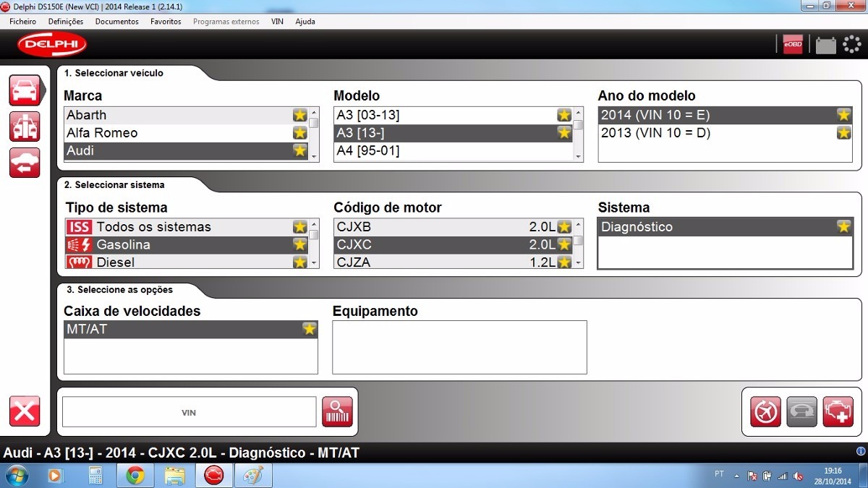
Task: Click the vehicle info car button
Action: point(801,411)
